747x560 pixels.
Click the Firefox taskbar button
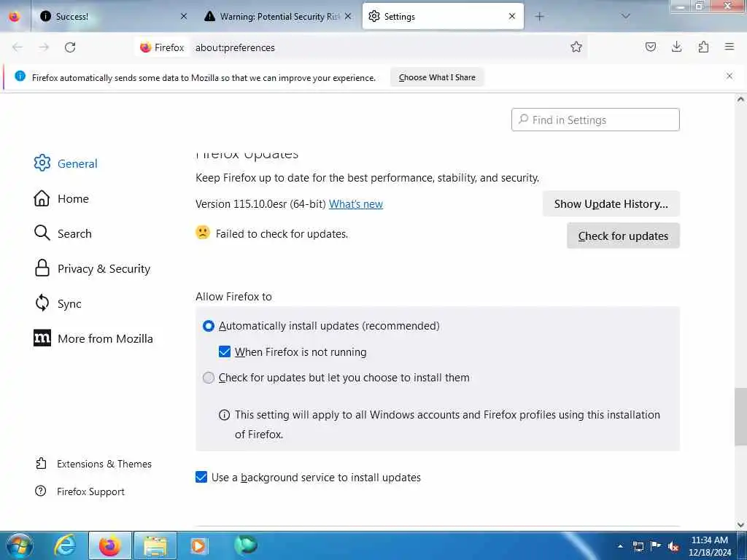(109, 545)
